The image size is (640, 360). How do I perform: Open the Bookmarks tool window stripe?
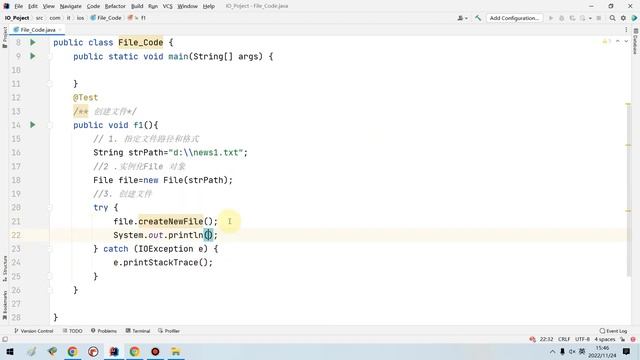point(4,305)
